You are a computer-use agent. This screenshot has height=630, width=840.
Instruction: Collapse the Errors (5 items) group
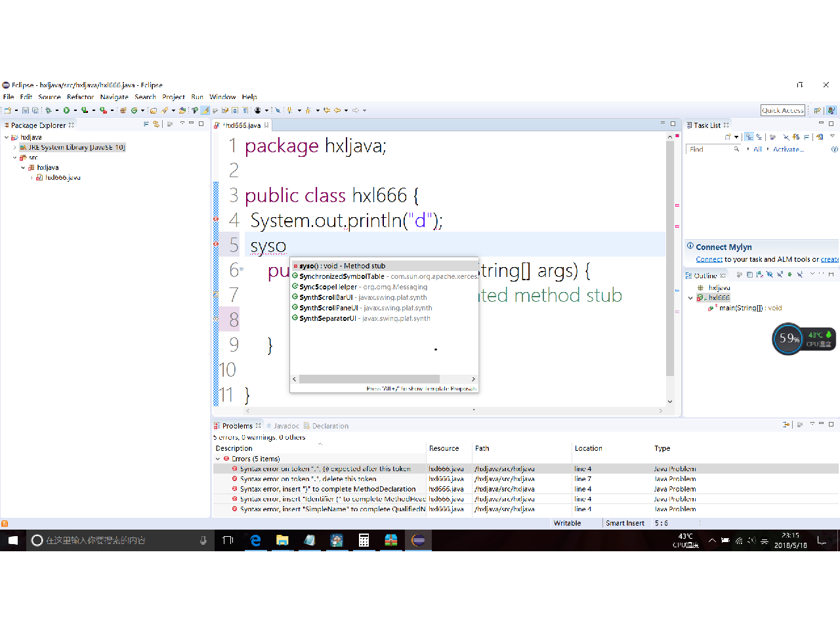(x=218, y=459)
